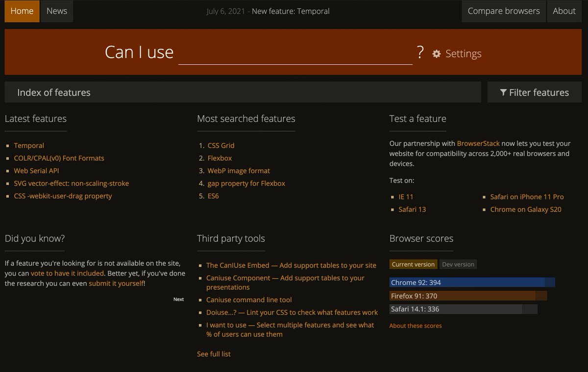
Task: Select CSS Grid in most searched
Action: click(x=221, y=145)
